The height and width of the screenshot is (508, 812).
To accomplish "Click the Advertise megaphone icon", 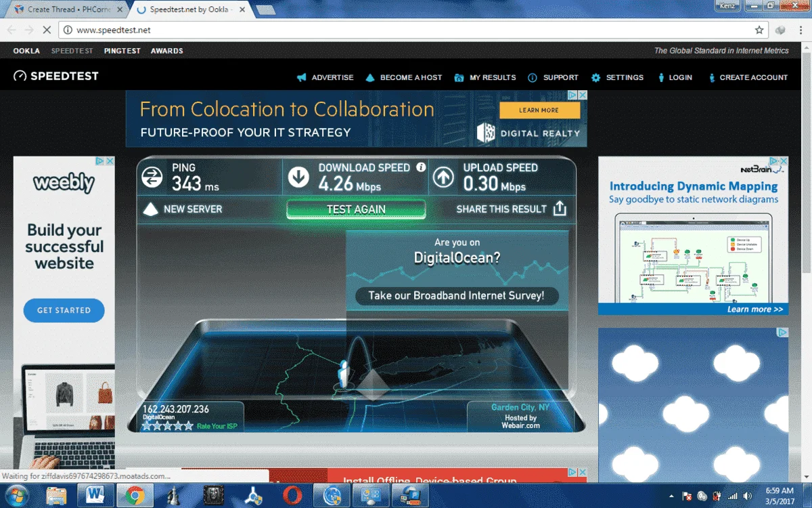I will tap(302, 77).
